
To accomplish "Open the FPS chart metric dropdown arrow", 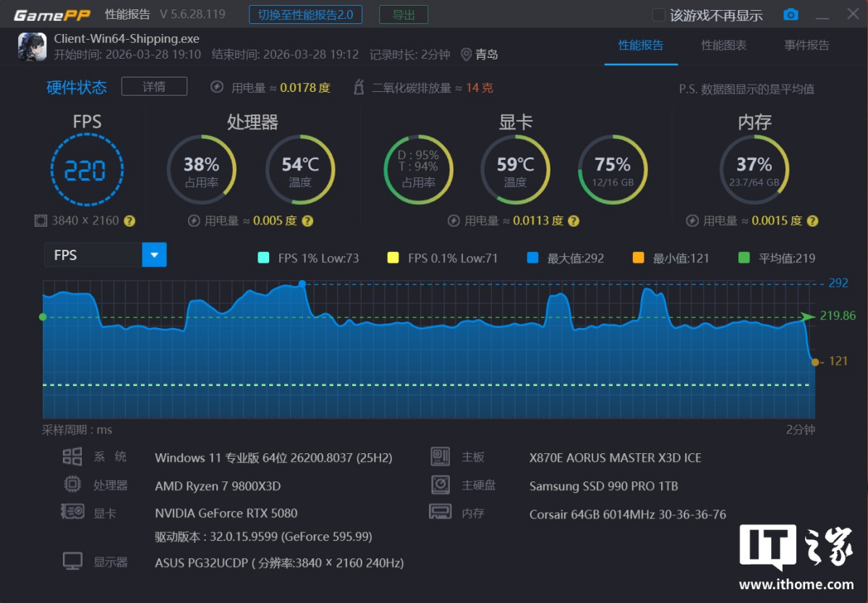I will point(154,255).
